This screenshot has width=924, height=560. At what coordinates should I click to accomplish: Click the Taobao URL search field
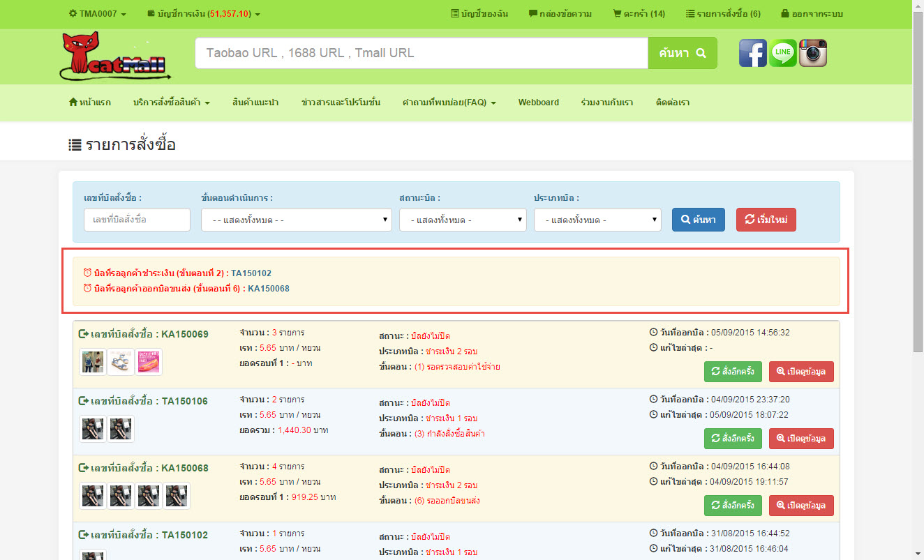pos(422,53)
